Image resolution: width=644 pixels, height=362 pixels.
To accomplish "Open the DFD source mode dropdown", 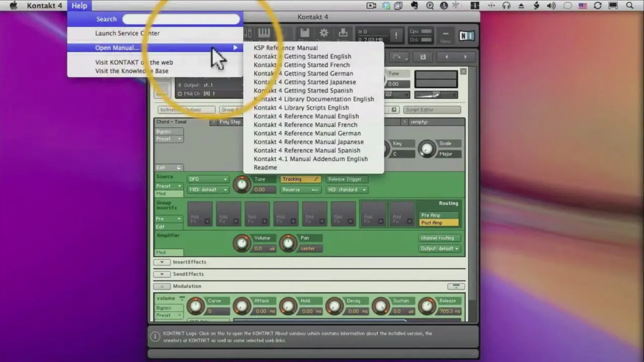I will tap(208, 179).
